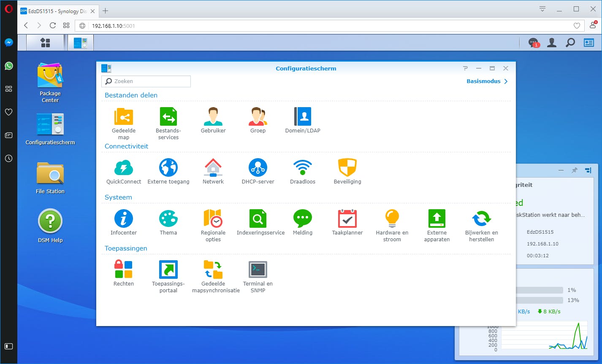Open WhatsApp in Opera sidebar
The height and width of the screenshot is (364, 602).
[8, 66]
